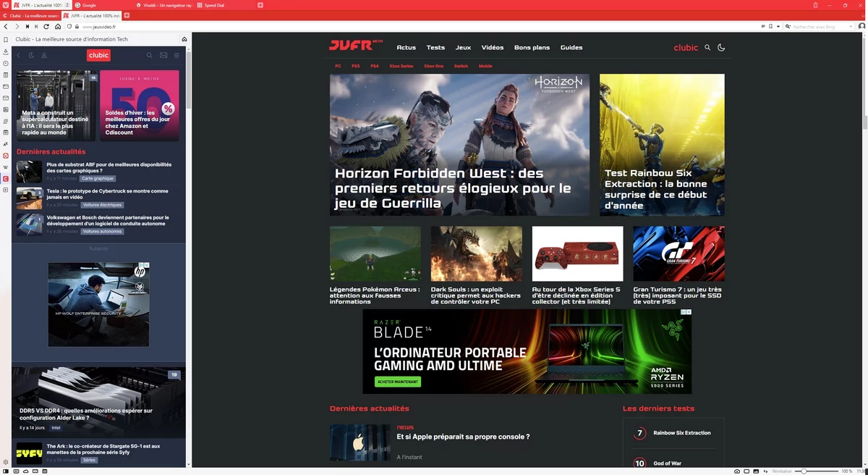
Task: Open the Gran Turismo 7 article thumbnail
Action: (678, 253)
